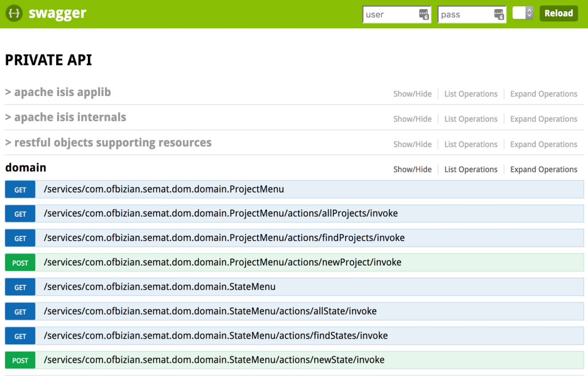Expand restful objects supporting resources section
Screen dimensions: 588x380
pos(109,143)
